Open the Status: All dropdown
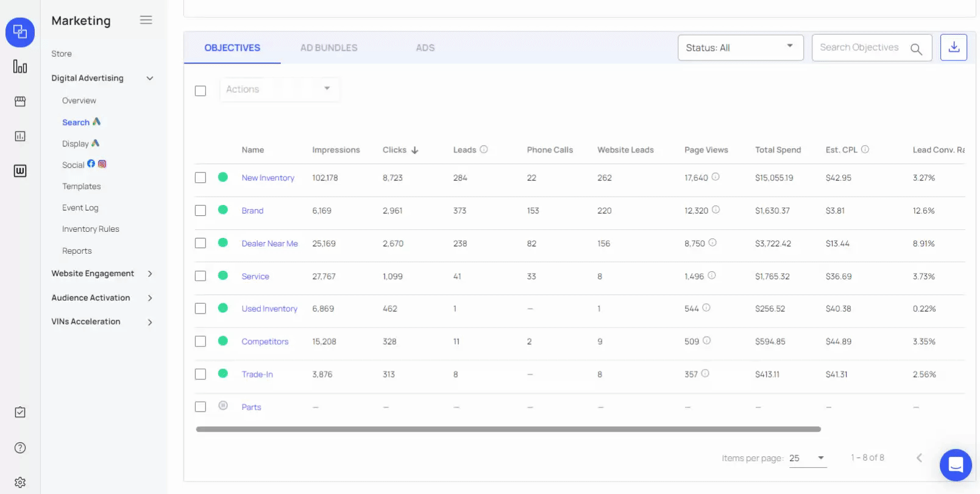Image resolution: width=980 pixels, height=494 pixels. [740, 48]
